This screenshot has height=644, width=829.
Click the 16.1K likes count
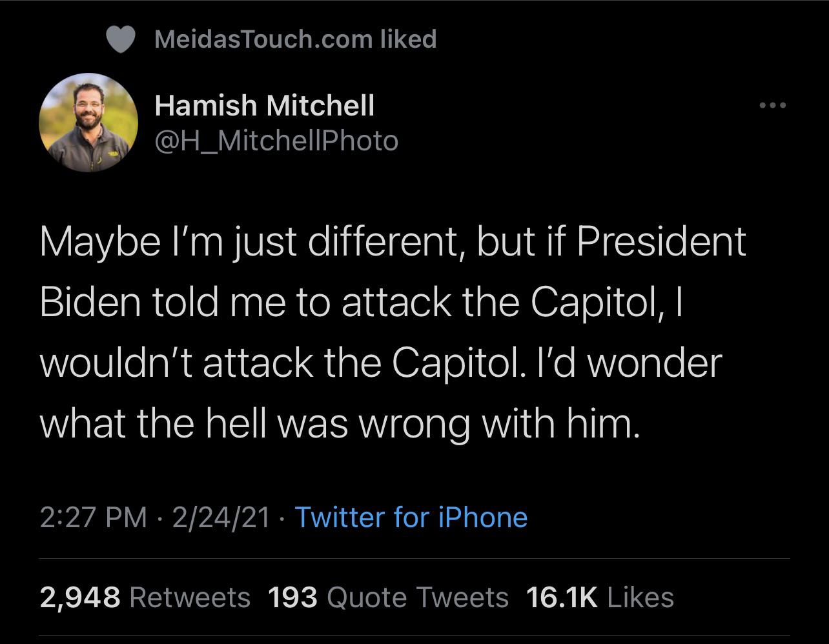coord(562,598)
